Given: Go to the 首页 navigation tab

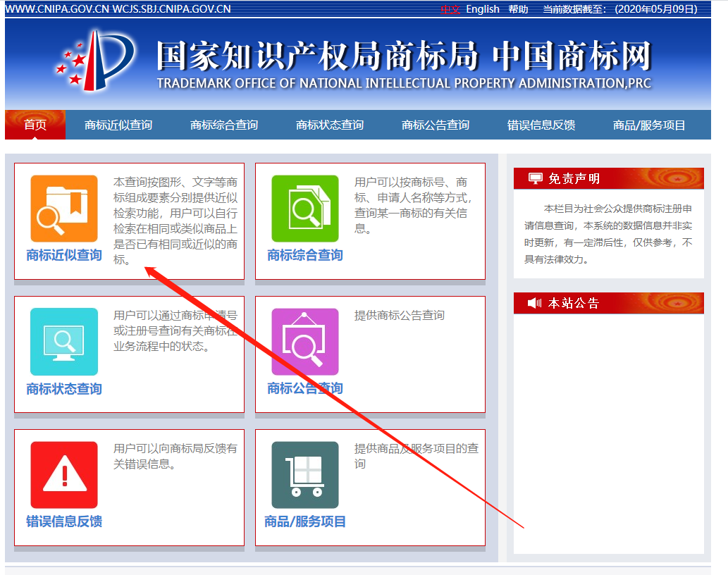Looking at the screenshot, I should click(x=35, y=125).
